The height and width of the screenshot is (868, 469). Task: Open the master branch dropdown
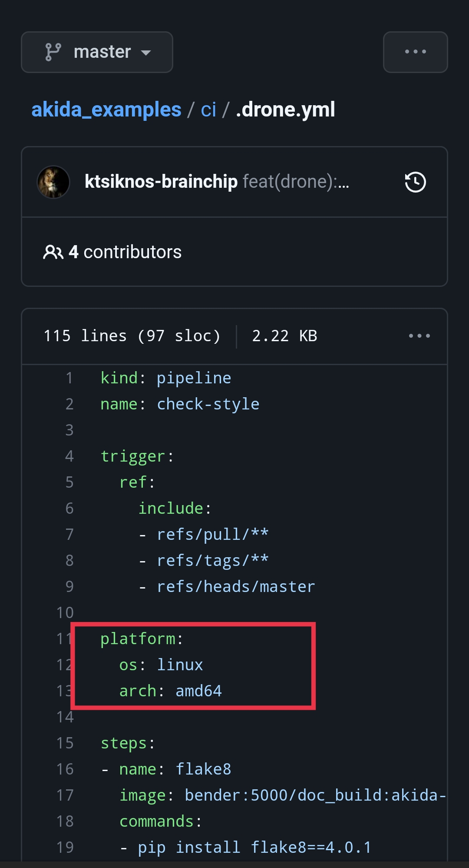pos(97,52)
